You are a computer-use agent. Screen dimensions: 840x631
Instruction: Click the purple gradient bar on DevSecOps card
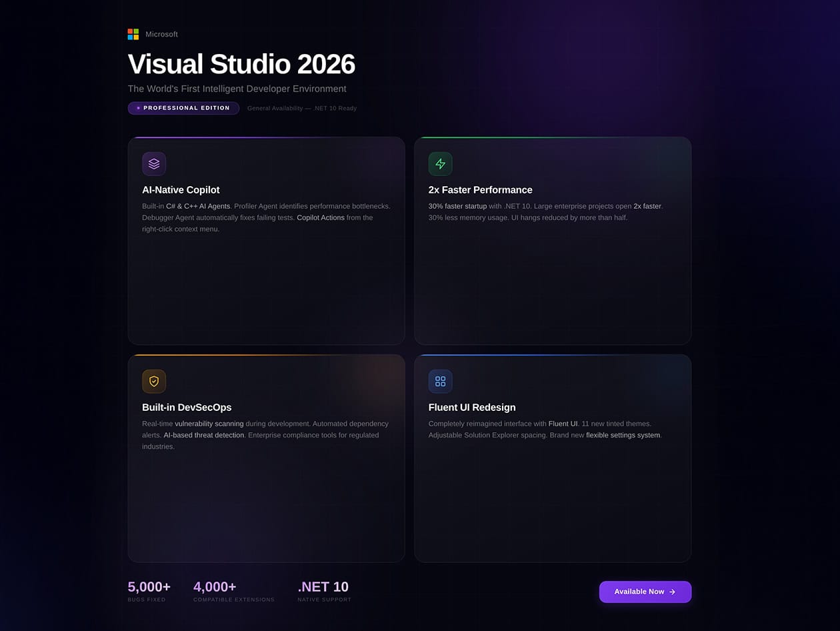[266, 355]
